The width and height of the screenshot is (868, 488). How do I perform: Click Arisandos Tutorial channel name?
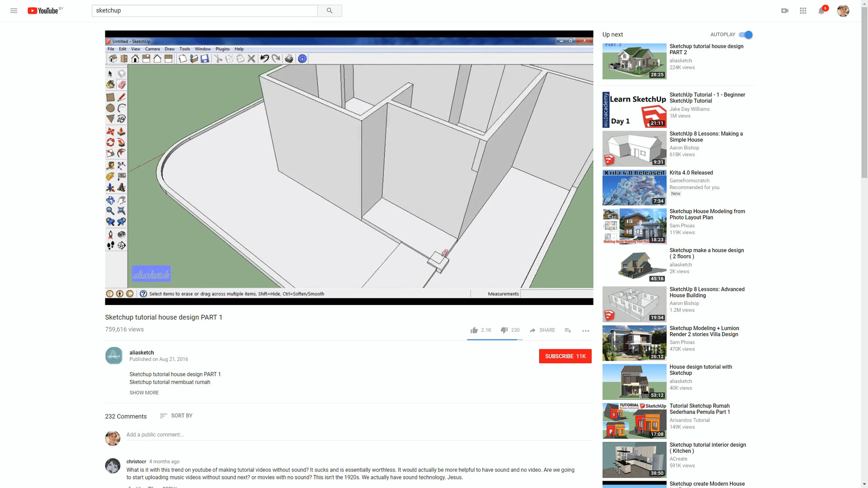click(689, 420)
